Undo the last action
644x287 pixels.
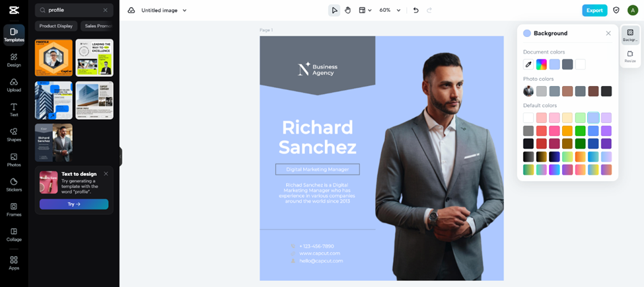(415, 11)
